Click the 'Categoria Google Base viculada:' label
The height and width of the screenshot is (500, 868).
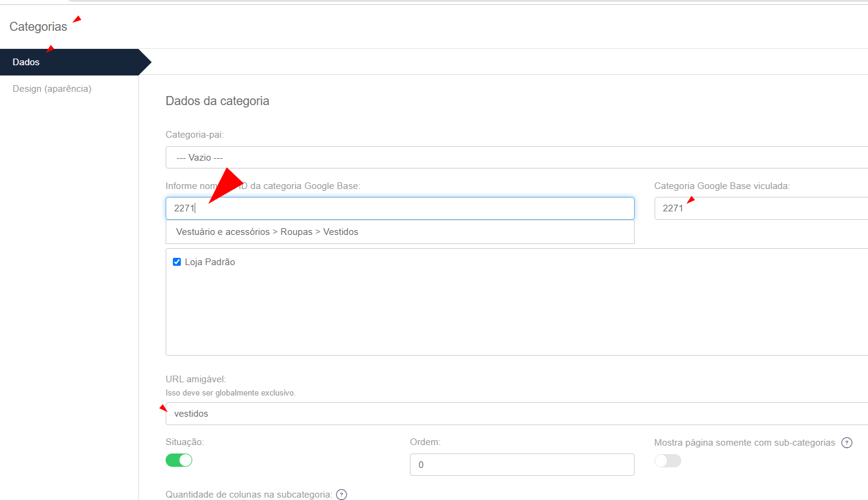tap(722, 186)
